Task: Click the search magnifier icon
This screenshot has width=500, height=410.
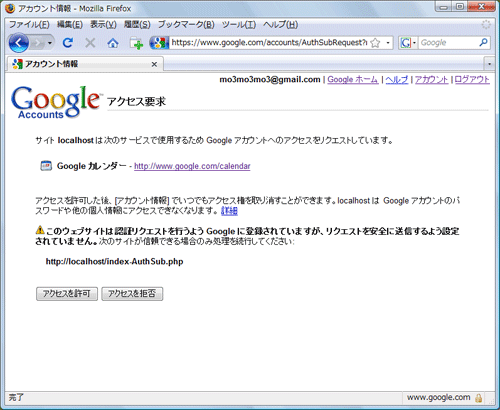Action: [x=483, y=42]
